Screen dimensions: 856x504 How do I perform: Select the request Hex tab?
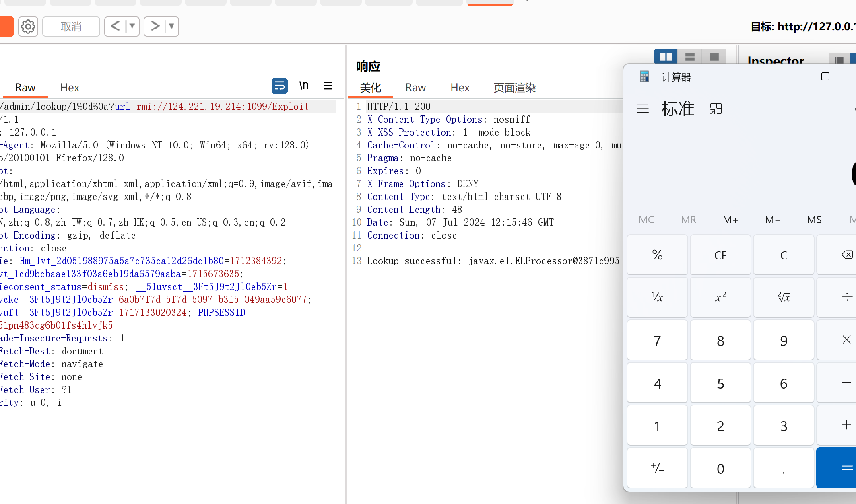point(70,88)
